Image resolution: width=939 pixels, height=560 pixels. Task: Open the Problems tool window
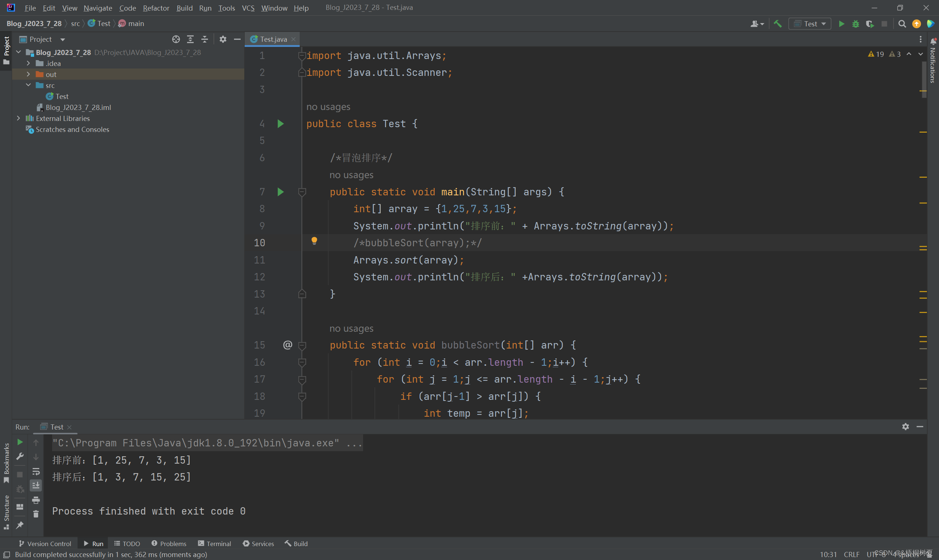169,544
